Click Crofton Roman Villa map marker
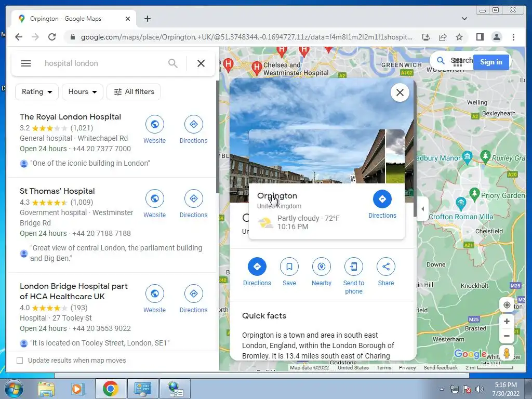This screenshot has height=399, width=532. tap(461, 203)
